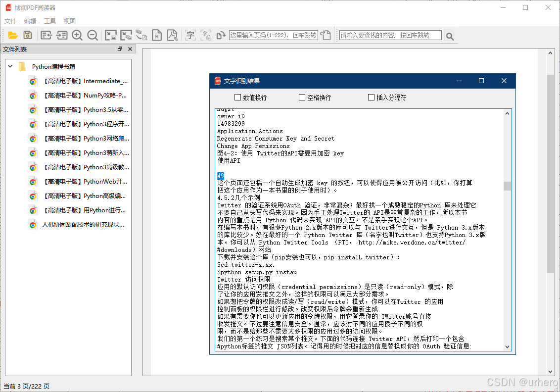Close the 文字识别结果 dialog
This screenshot has width=560, height=392.
pyautogui.click(x=504, y=81)
